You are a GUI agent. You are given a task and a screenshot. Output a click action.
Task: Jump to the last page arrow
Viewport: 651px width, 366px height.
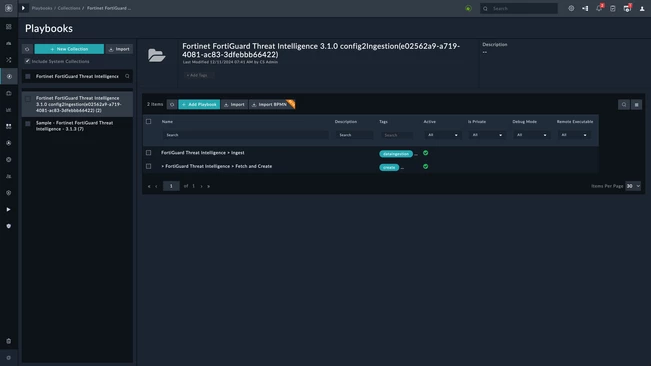pos(208,186)
